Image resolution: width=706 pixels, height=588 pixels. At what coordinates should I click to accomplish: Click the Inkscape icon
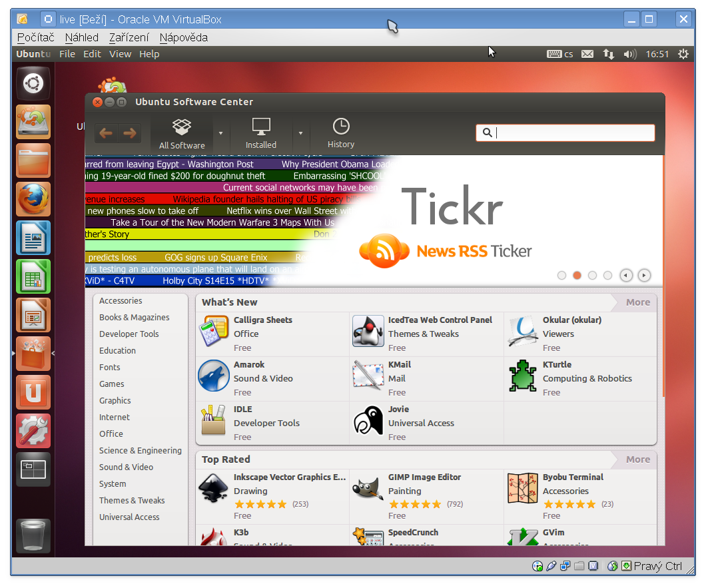(x=213, y=487)
